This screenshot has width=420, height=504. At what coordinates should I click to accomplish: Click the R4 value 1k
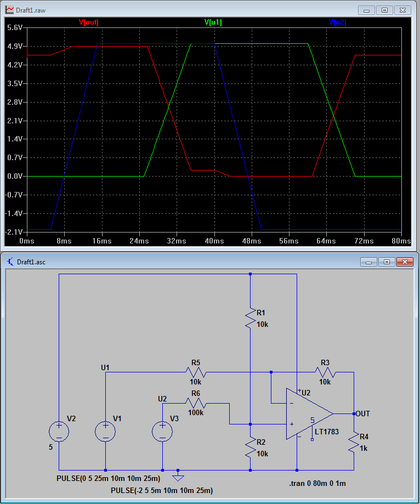pos(364,448)
